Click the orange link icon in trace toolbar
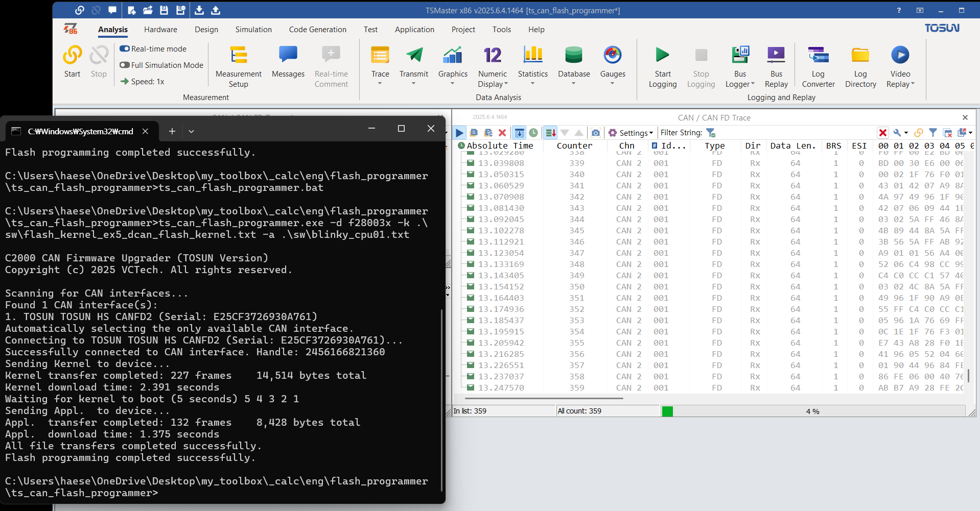This screenshot has height=511, width=980. tap(919, 133)
